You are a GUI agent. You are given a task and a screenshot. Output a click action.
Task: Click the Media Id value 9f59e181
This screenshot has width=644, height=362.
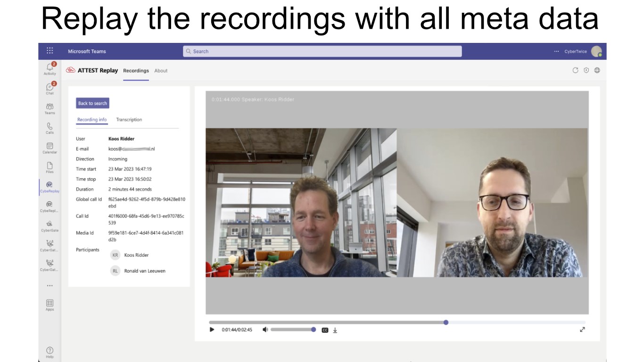click(x=146, y=236)
